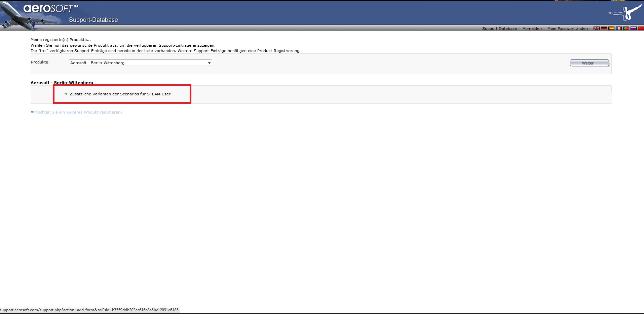Pick the French flag language icon

(619, 28)
